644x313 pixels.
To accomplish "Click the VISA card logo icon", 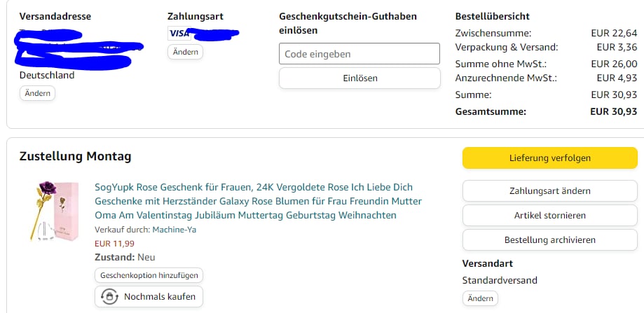I will coord(179,33).
